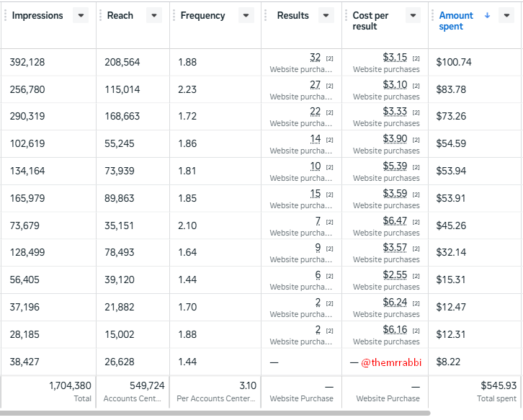Click the [2] footnote beside $6.47 cost

416,222
